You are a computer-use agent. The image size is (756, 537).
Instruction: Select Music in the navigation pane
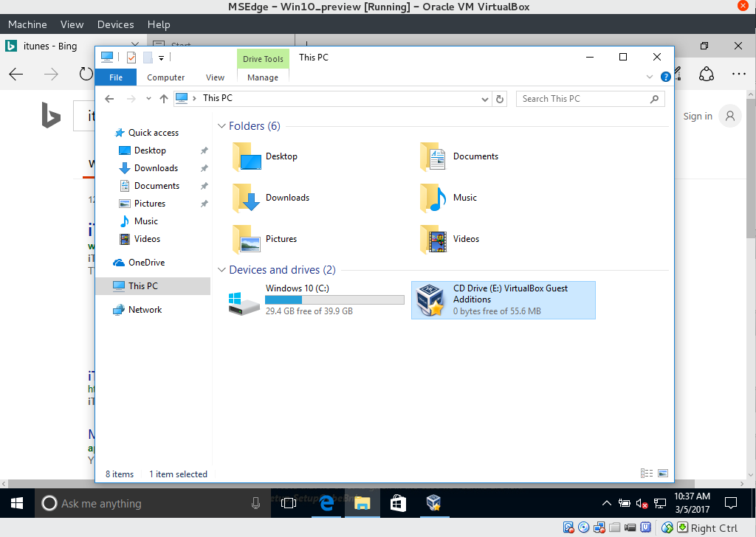tap(145, 221)
